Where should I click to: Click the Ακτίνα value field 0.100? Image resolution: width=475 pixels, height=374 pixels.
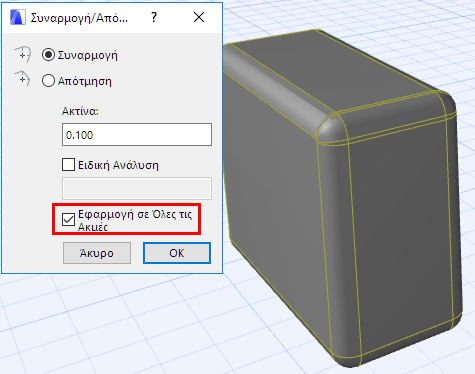(x=137, y=135)
